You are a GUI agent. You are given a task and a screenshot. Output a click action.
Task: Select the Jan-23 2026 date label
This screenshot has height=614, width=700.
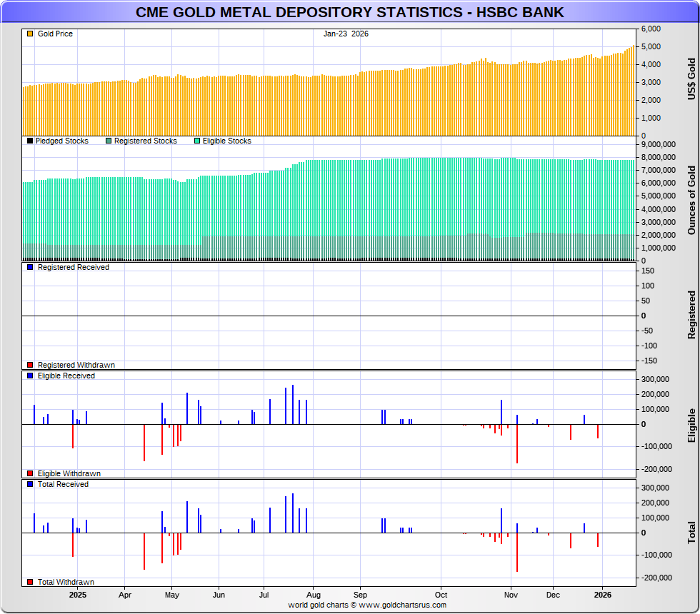click(346, 34)
